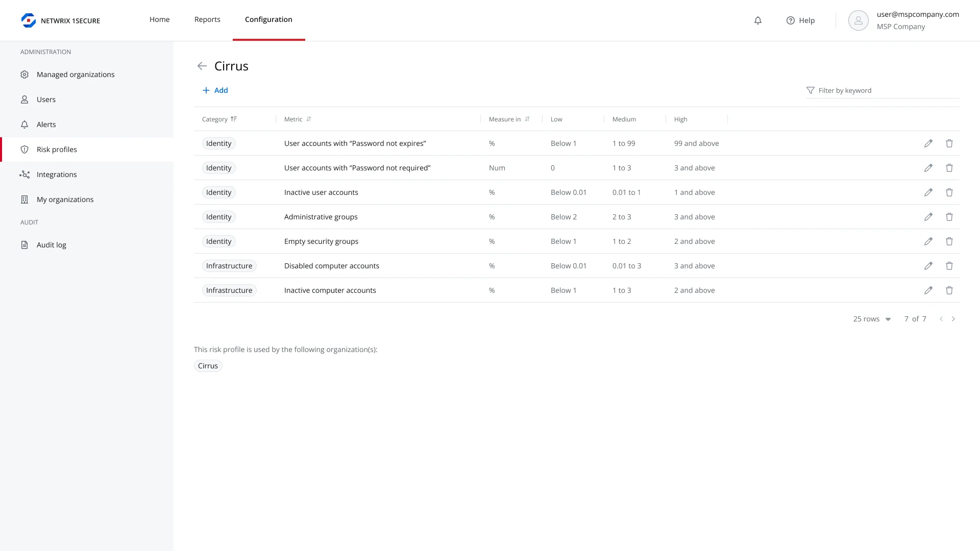980x551 pixels.
Task: Click the "7 of 7" pagination text
Action: [x=915, y=319]
